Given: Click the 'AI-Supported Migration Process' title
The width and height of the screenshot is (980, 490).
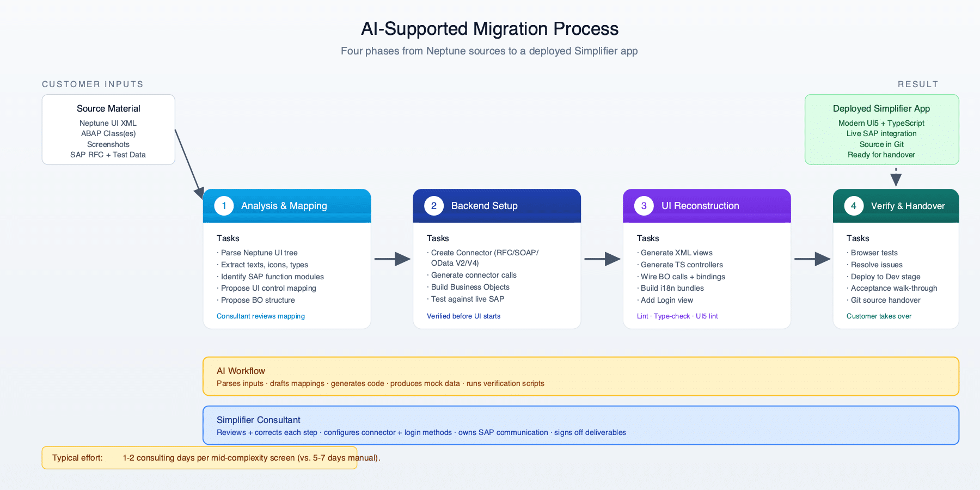Looking at the screenshot, I should click(x=490, y=28).
